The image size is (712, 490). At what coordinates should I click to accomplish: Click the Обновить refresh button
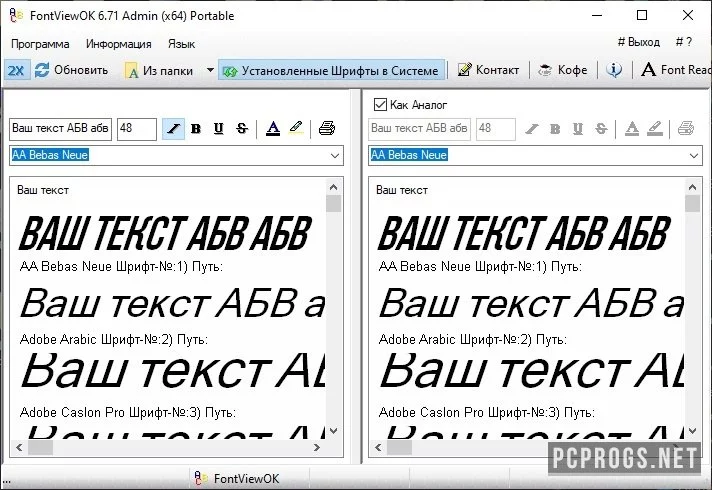[72, 70]
